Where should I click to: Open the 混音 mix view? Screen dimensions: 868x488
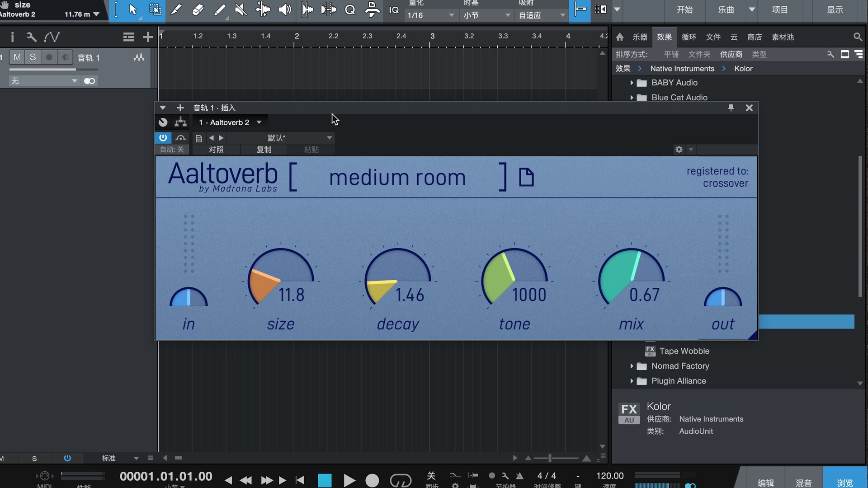click(803, 483)
